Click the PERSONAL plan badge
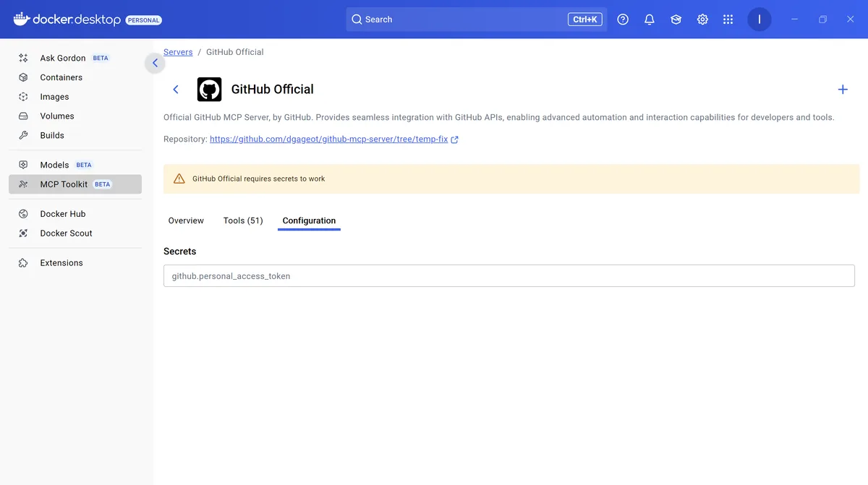The image size is (868, 485). (143, 20)
